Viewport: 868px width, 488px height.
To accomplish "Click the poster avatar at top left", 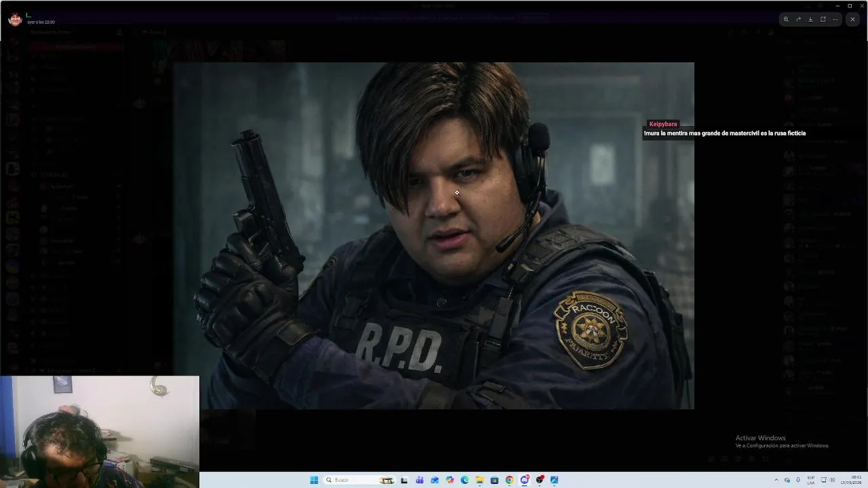I will click(15, 19).
